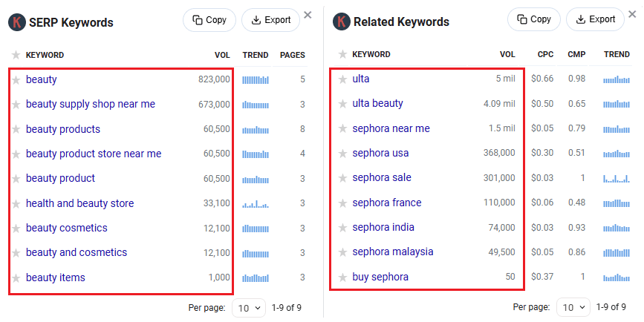Click the star header icon in SERP Keywords

pos(16,55)
